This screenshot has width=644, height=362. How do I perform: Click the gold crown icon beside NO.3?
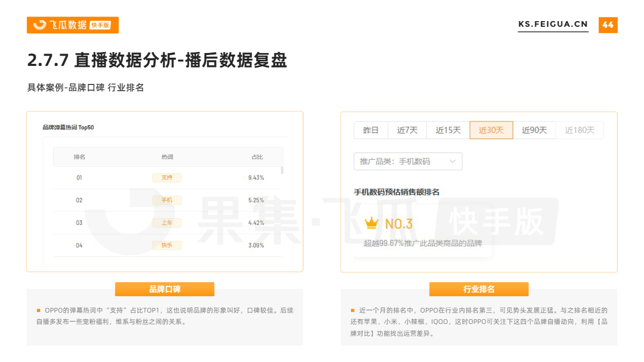[x=371, y=223]
